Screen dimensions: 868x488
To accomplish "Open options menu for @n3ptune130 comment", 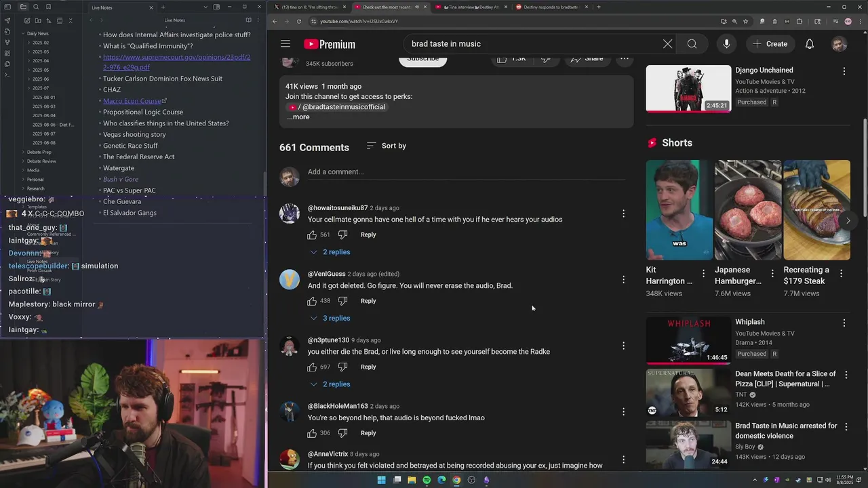I will pos(623,346).
